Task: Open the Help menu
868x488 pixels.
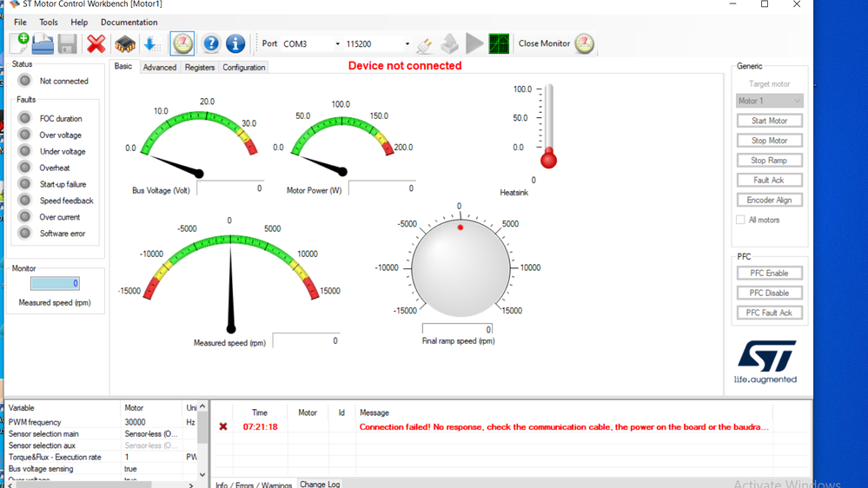Action: tap(79, 22)
